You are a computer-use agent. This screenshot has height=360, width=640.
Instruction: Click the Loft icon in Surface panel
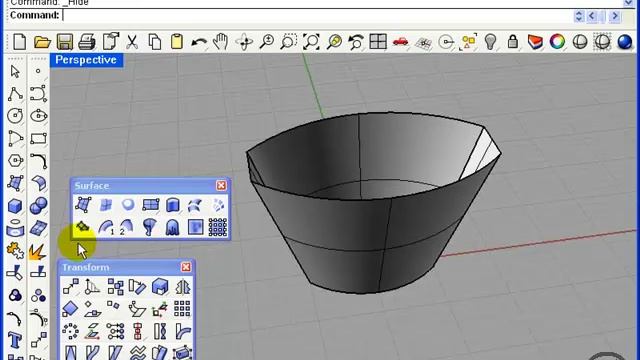click(x=195, y=205)
